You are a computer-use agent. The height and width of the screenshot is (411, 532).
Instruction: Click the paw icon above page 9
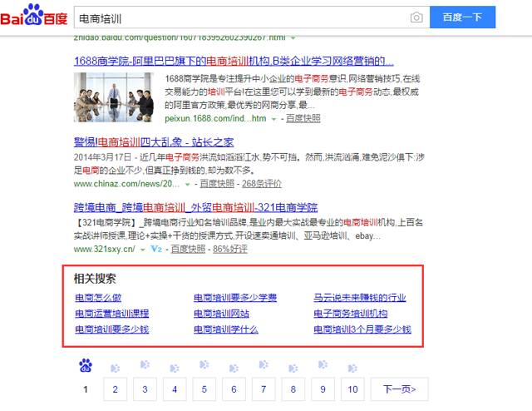pos(323,364)
